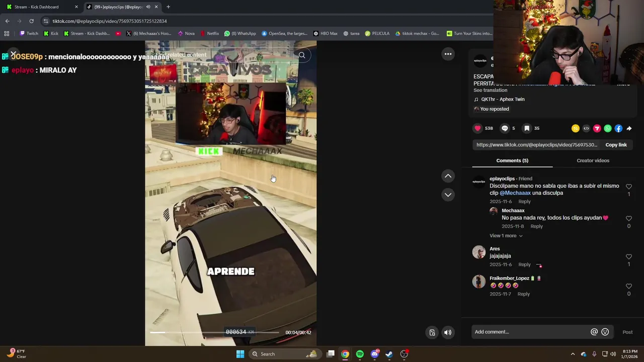
Task: Open more share options arrow
Action: pos(629,129)
